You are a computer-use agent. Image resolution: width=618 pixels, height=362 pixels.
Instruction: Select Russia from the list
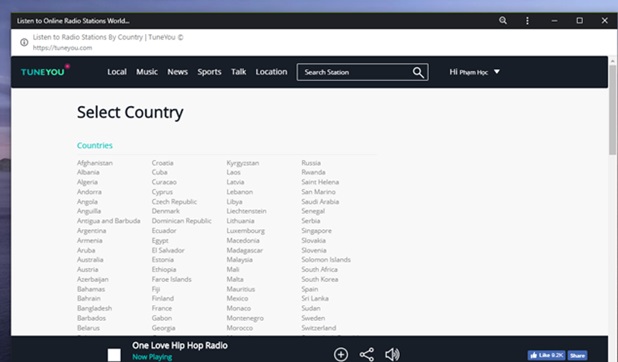(x=311, y=163)
